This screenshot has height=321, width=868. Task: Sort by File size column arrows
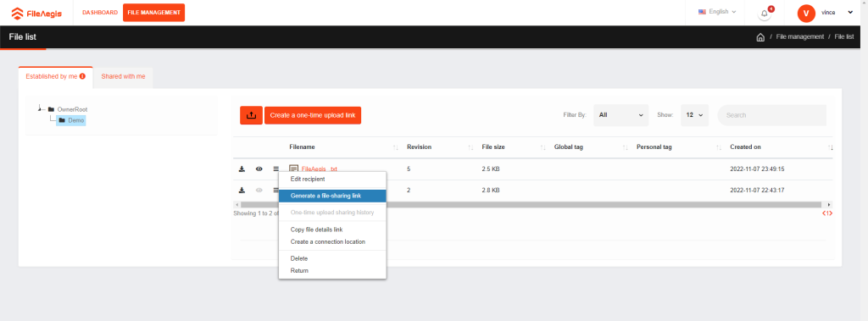(542, 147)
